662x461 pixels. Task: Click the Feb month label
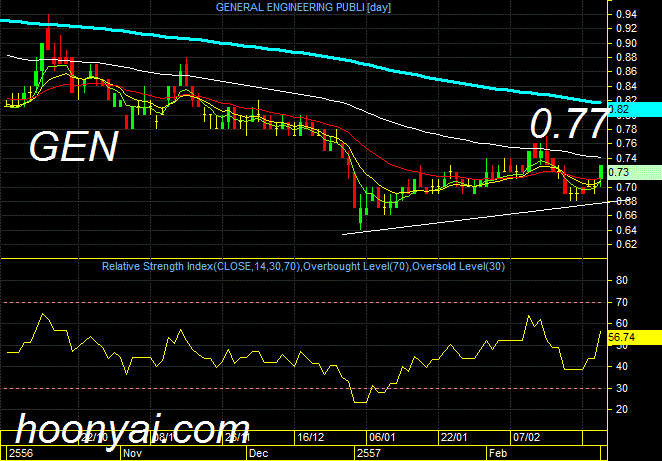497,453
